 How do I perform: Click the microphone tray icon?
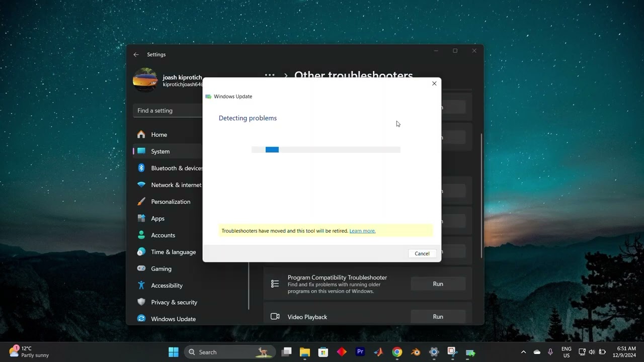point(550,352)
